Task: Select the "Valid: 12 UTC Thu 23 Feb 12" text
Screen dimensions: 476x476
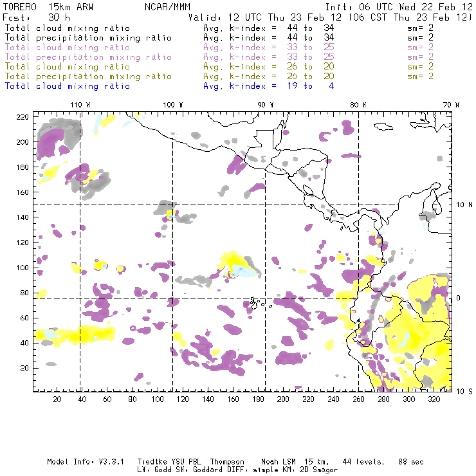Action: click(x=265, y=17)
